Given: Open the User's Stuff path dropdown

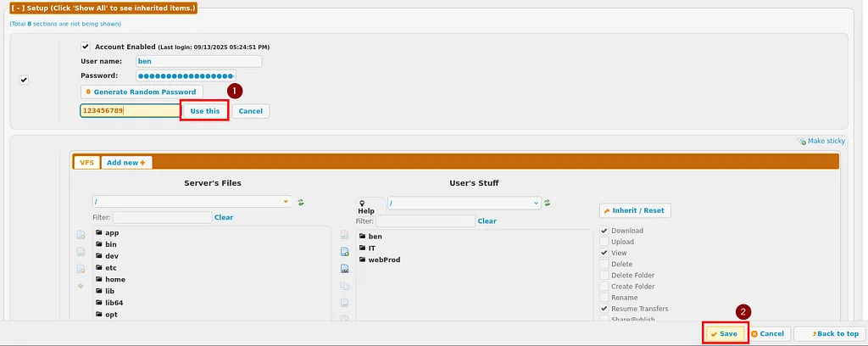Looking at the screenshot, I should [536, 204].
